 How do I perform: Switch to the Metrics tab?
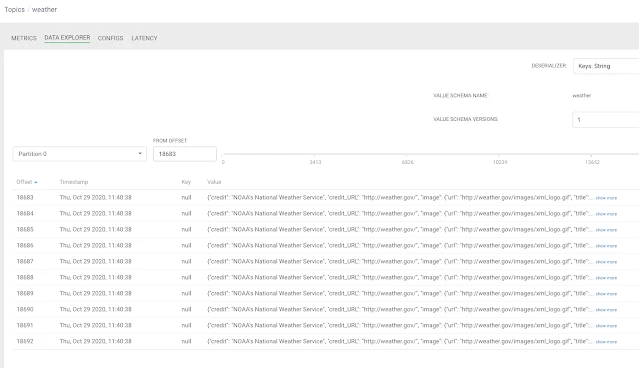24,38
